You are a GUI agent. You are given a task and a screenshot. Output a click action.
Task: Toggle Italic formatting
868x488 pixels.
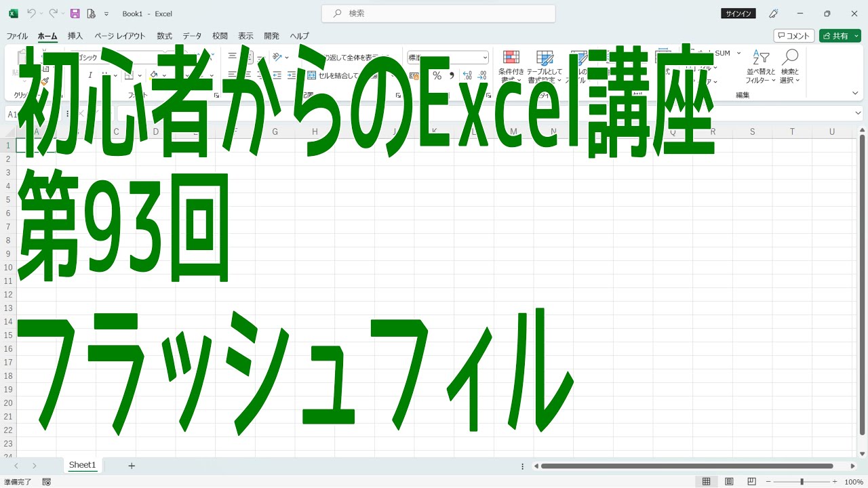90,75
